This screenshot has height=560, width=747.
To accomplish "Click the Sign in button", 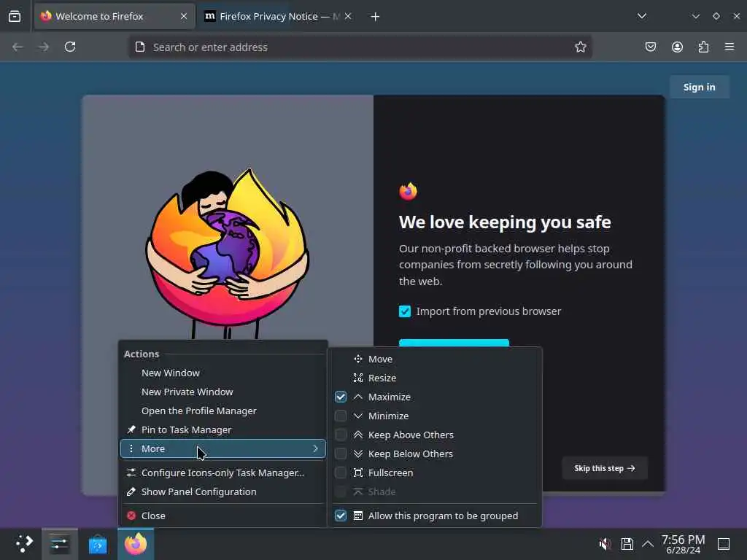I will (700, 87).
